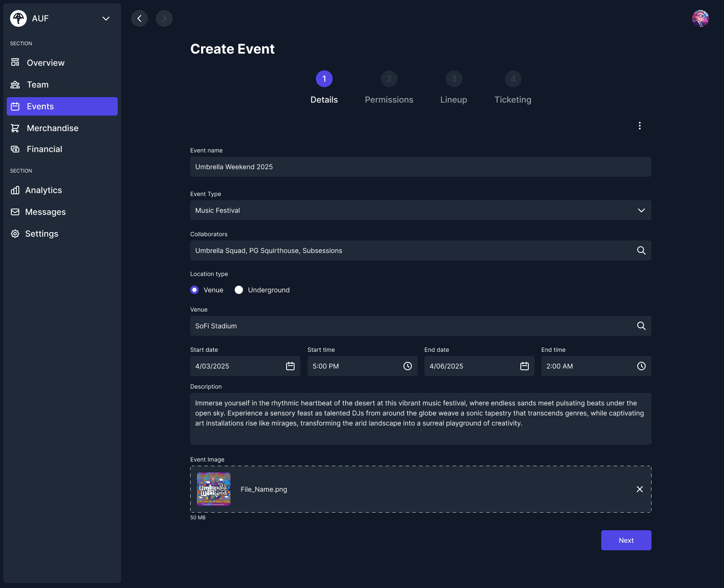Click the Start time clock icon

point(407,366)
